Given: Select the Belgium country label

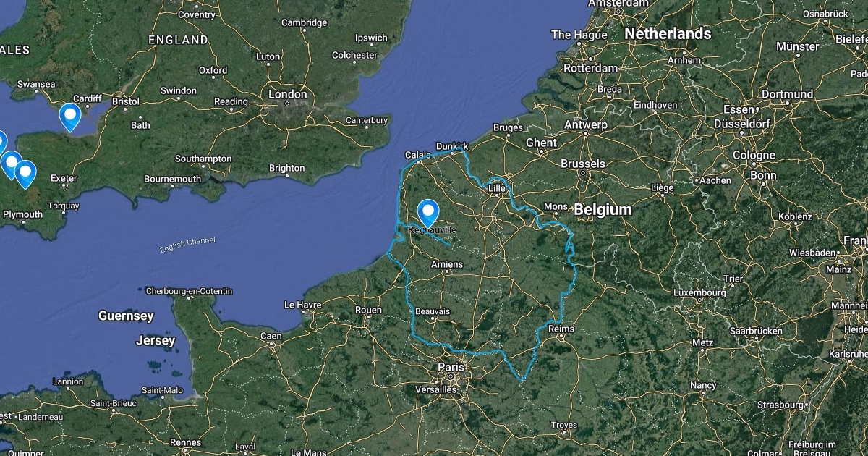Looking at the screenshot, I should tap(603, 210).
